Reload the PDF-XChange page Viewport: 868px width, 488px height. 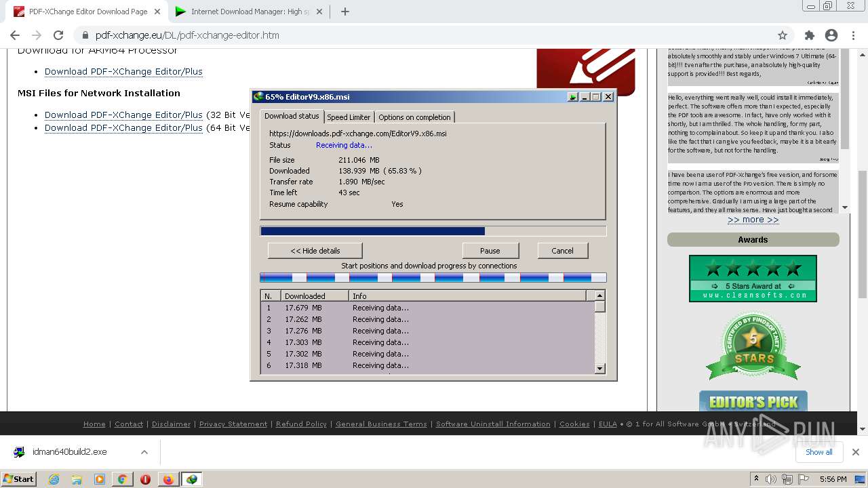pyautogui.click(x=58, y=35)
